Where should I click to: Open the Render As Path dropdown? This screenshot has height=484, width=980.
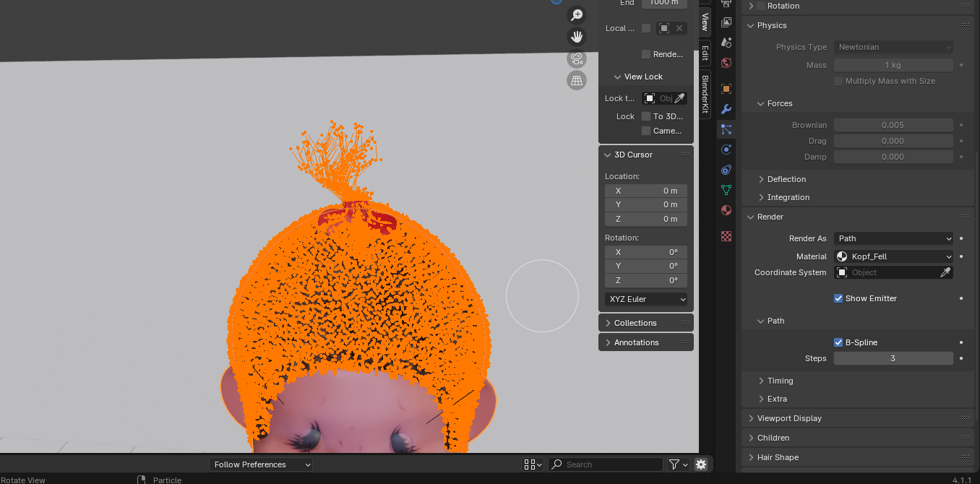click(x=893, y=238)
